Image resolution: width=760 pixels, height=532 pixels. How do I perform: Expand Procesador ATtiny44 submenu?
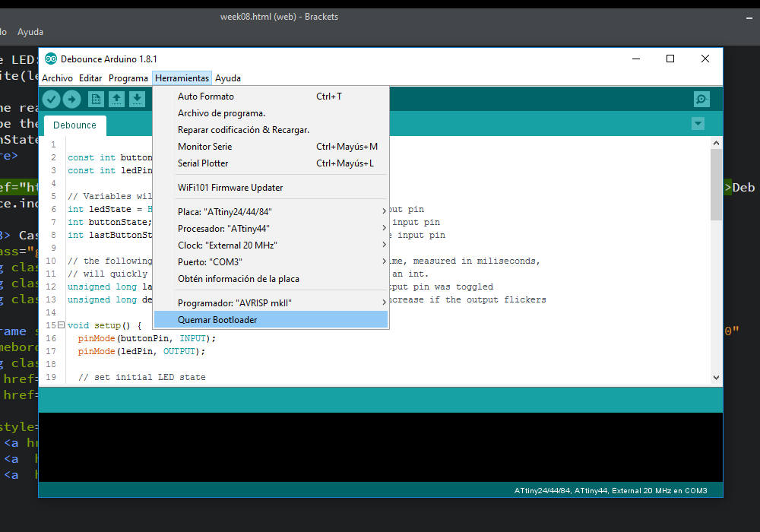pyautogui.click(x=271, y=228)
